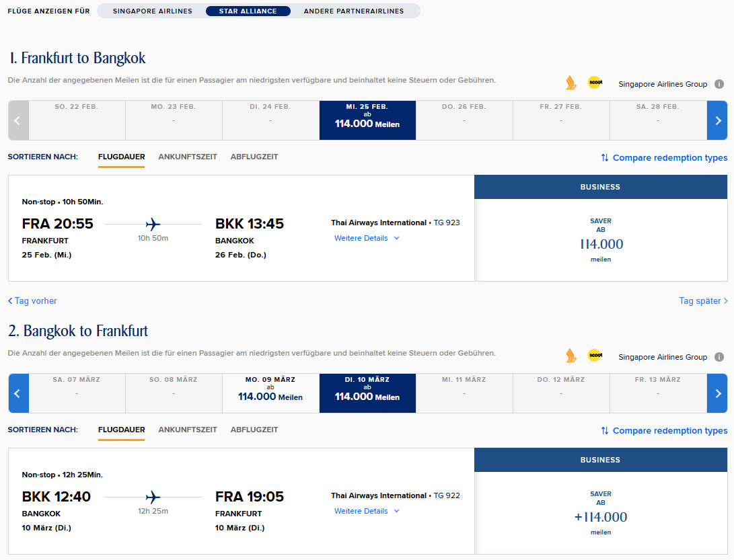
Task: Click the BUSINESS fare column header
Action: tap(600, 187)
